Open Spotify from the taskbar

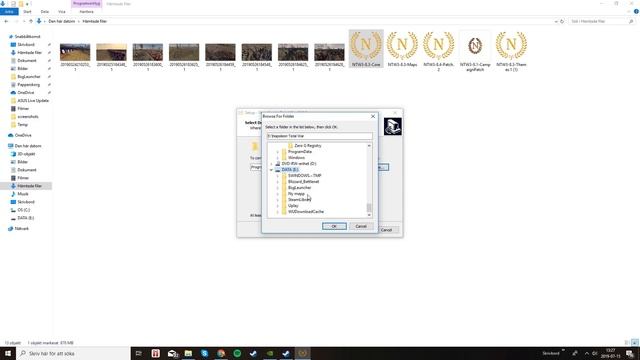pyautogui.click(x=237, y=353)
